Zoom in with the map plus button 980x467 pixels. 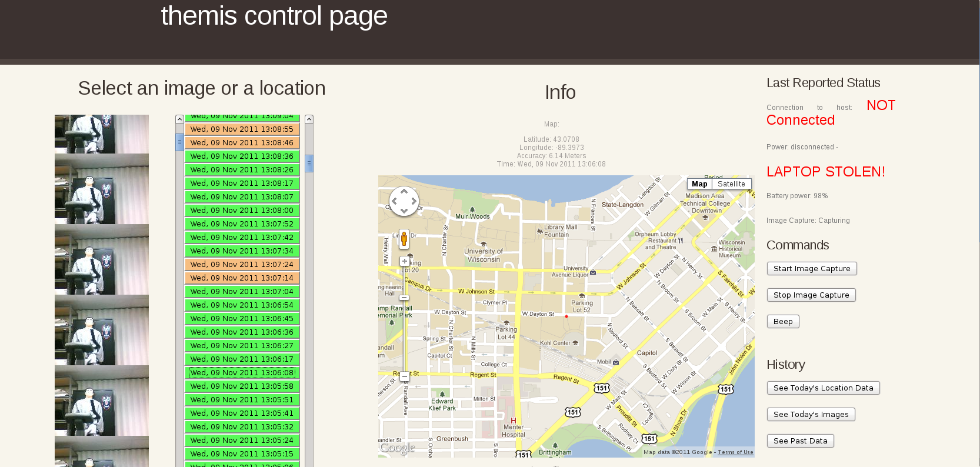pos(405,261)
